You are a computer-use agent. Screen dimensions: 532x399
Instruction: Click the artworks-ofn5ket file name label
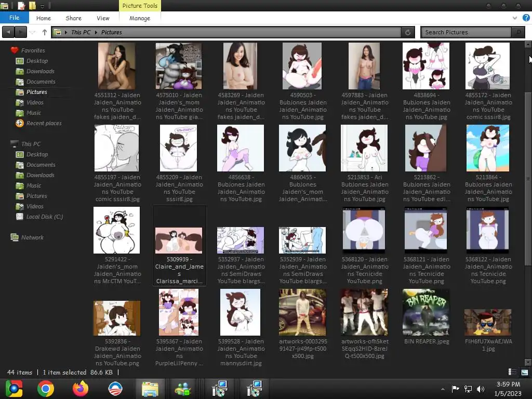click(365, 349)
